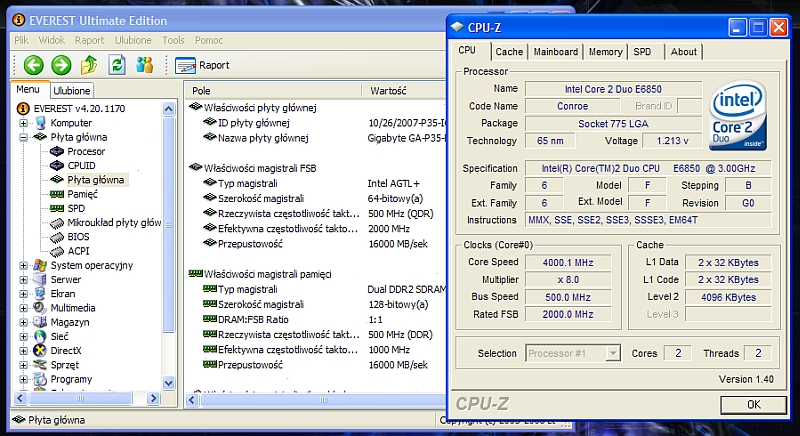Open the Tools menu

[x=173, y=40]
